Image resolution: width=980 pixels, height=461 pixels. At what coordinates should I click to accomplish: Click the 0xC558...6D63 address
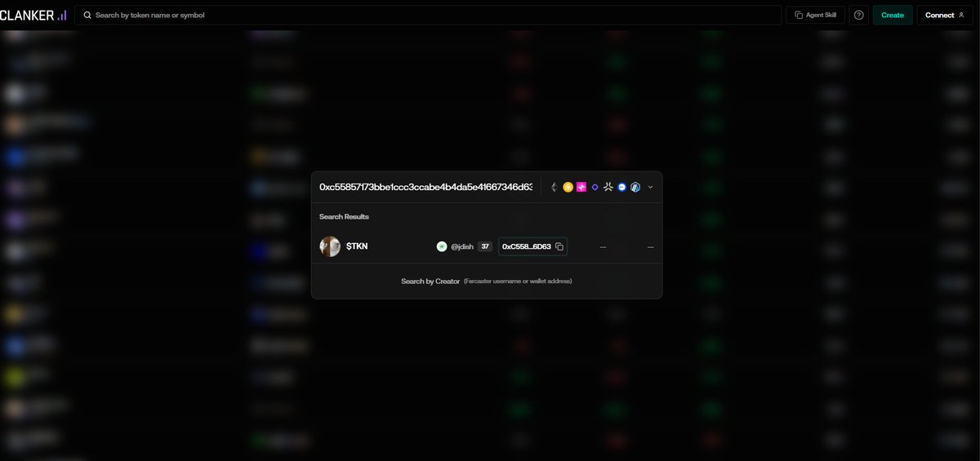527,246
